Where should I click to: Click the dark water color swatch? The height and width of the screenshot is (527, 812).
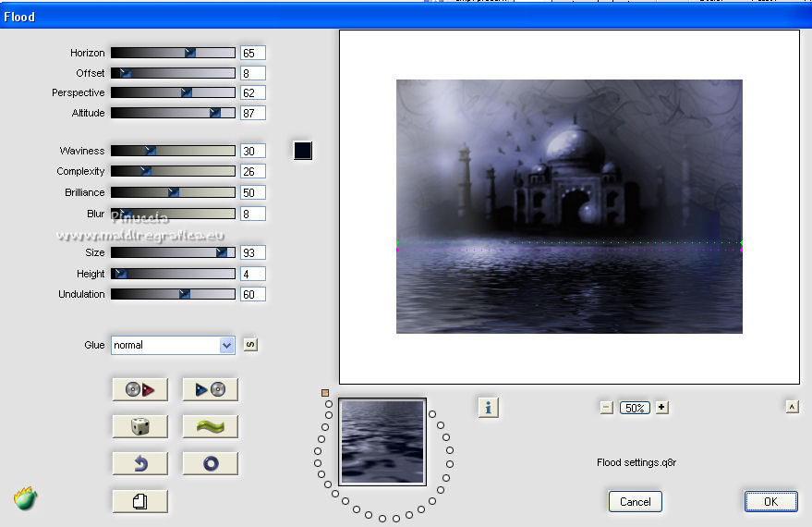coord(303,151)
